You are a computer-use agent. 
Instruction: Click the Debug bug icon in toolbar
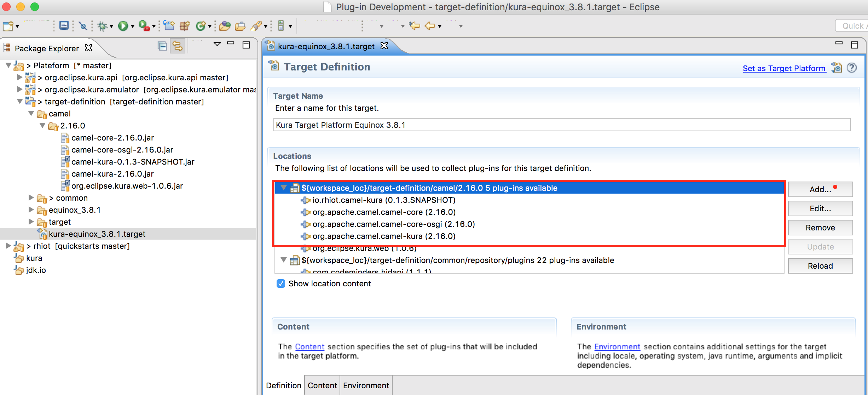[x=102, y=26]
